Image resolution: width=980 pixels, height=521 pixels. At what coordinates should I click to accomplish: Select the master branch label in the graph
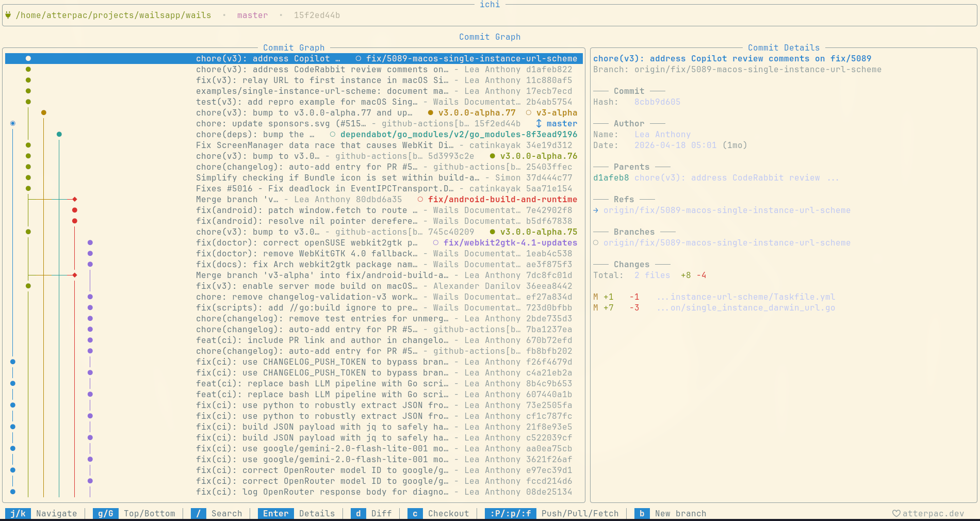562,123
